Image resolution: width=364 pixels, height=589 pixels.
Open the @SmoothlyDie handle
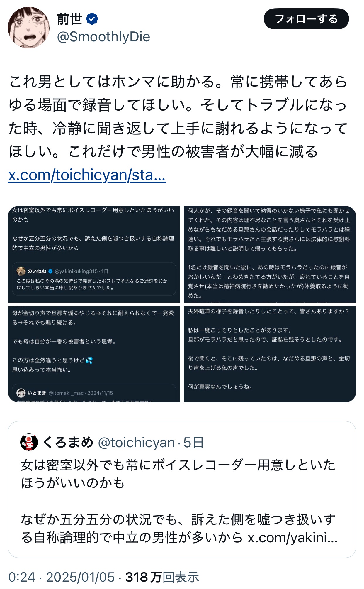[x=103, y=37]
